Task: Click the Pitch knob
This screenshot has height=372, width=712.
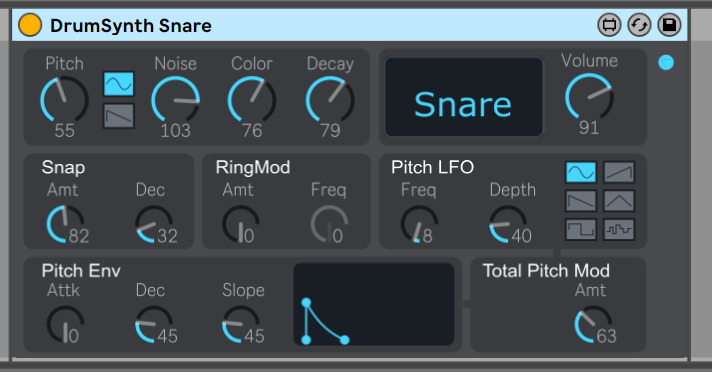Action: point(64,100)
